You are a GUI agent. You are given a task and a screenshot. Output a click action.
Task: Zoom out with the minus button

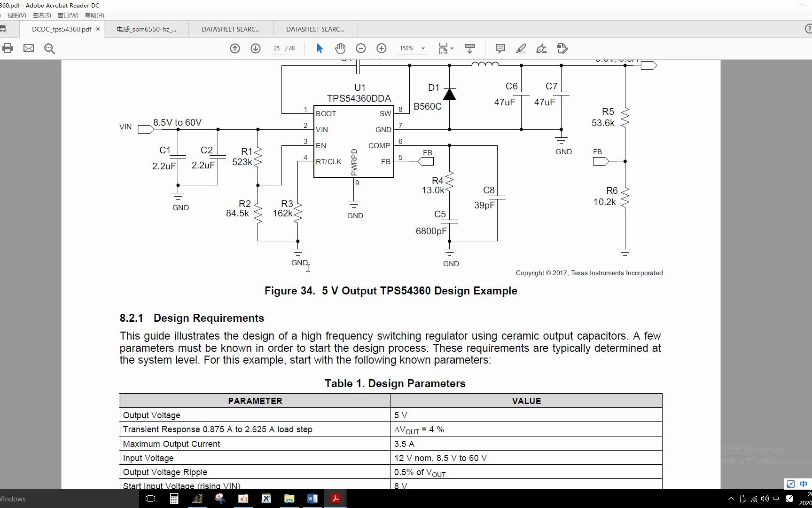pos(361,48)
